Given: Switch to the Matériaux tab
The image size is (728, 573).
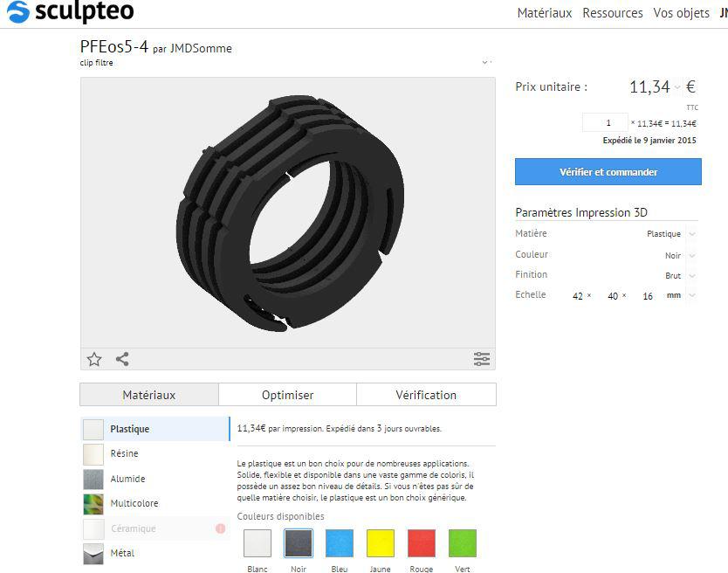Looking at the screenshot, I should (149, 395).
